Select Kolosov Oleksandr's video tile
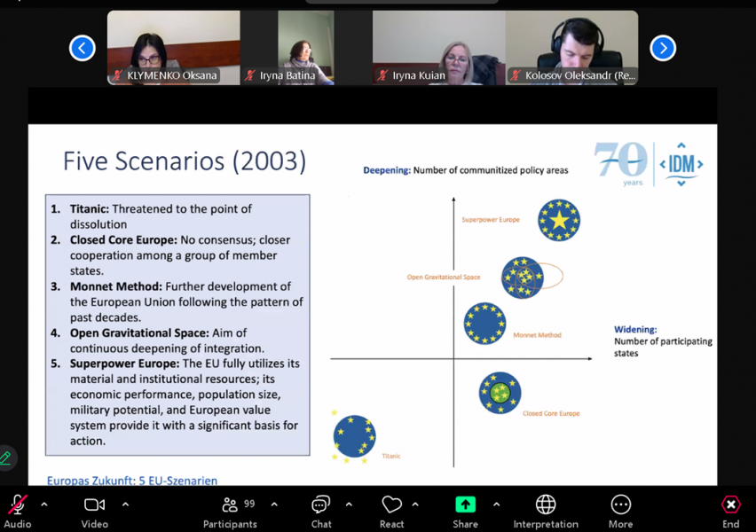The width and height of the screenshot is (756, 532). [x=571, y=48]
